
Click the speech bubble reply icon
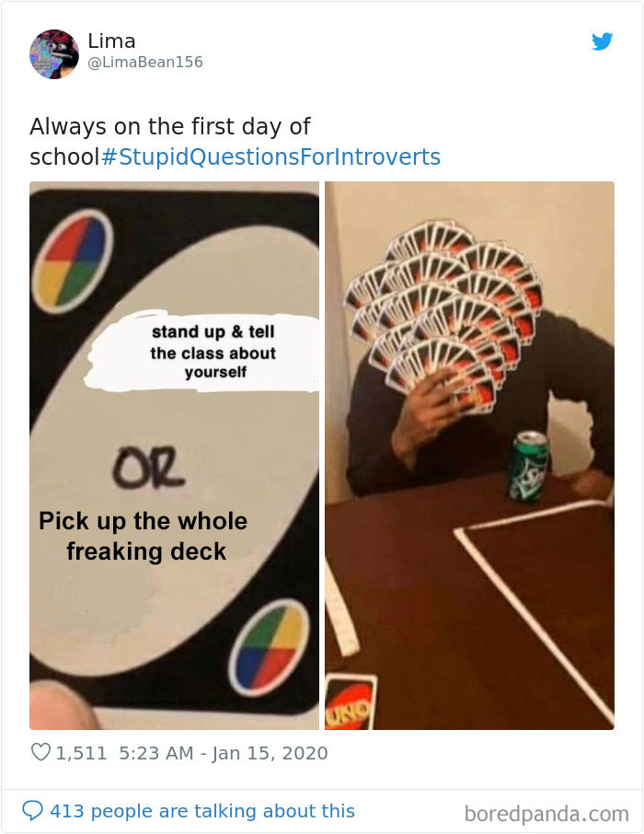pyautogui.click(x=32, y=811)
